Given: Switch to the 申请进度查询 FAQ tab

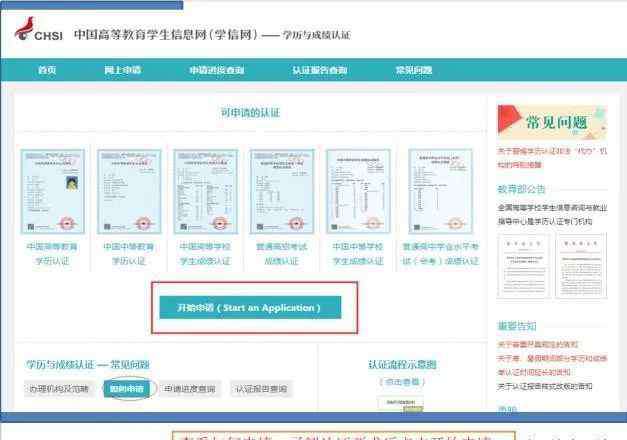Looking at the screenshot, I should point(190,388).
